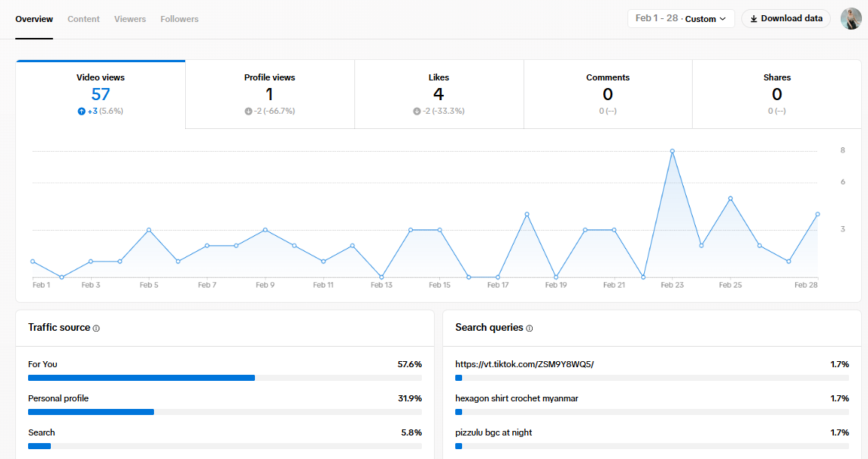The width and height of the screenshot is (868, 459).
Task: Select the Profile views metric card
Action: tap(269, 94)
